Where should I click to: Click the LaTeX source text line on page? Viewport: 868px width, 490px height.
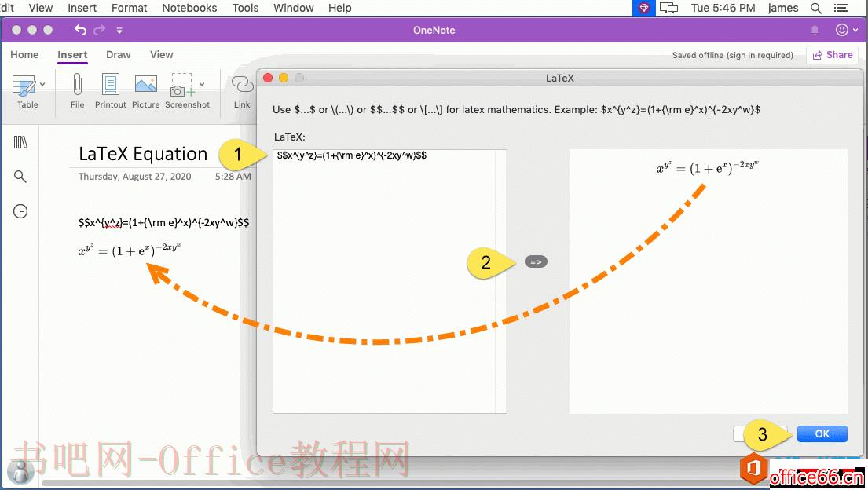(x=163, y=222)
